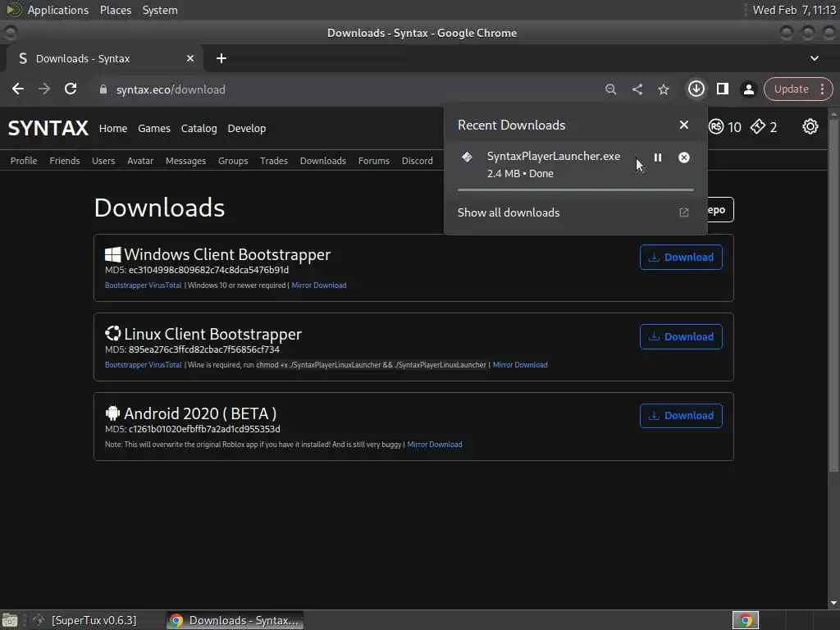Image resolution: width=840 pixels, height=630 pixels.
Task: Open Forums in sub-navigation
Action: coord(374,161)
